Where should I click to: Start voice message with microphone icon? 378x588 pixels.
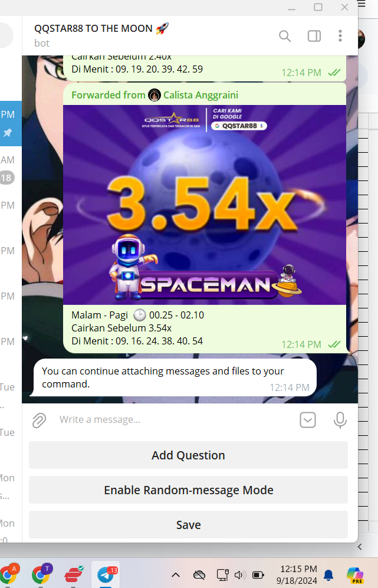(340, 420)
